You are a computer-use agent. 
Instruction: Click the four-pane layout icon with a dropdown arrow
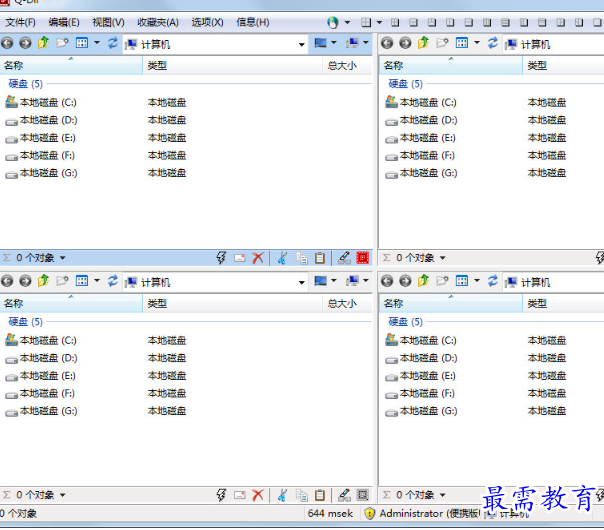click(x=366, y=23)
